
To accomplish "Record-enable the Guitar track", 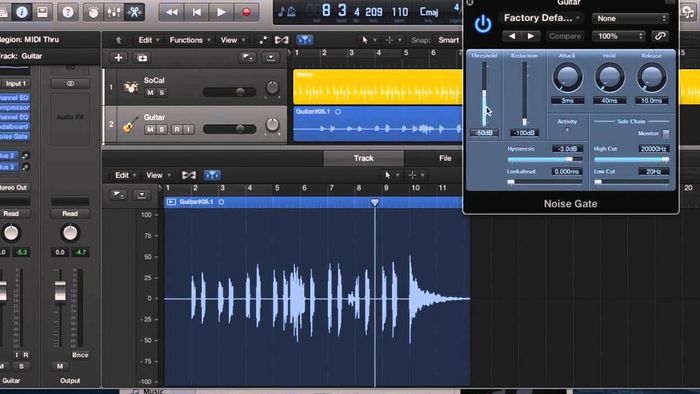I will pyautogui.click(x=177, y=129).
